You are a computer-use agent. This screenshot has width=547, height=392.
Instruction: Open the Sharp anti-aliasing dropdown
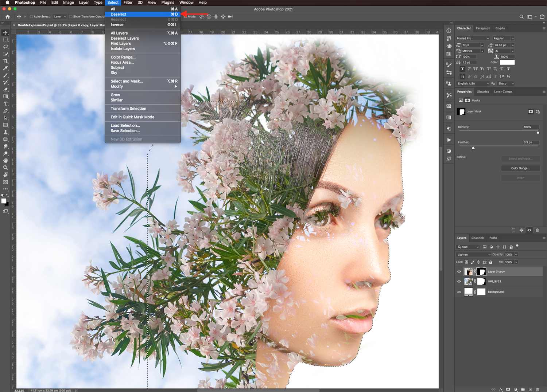(x=506, y=83)
